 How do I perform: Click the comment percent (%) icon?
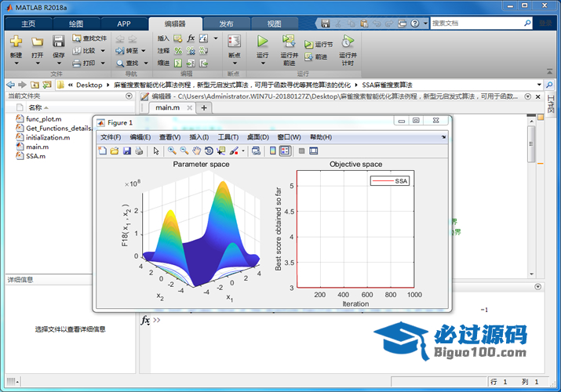click(178, 51)
